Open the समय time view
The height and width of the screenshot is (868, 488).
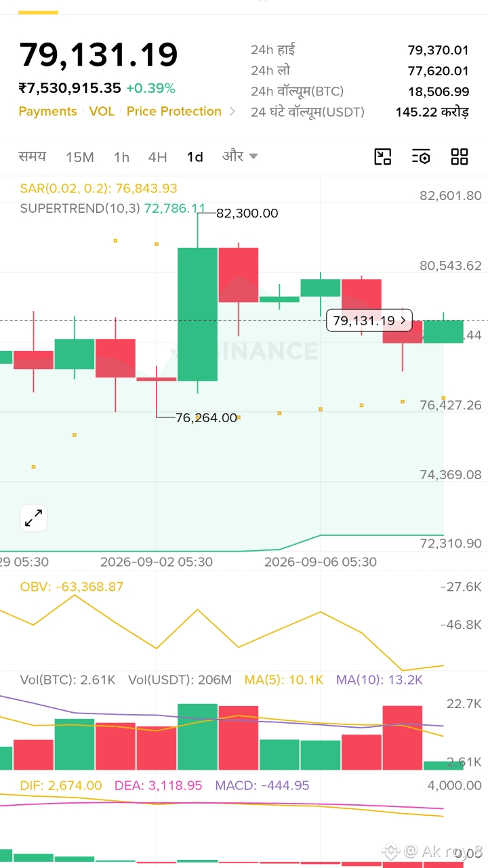pos(33,157)
